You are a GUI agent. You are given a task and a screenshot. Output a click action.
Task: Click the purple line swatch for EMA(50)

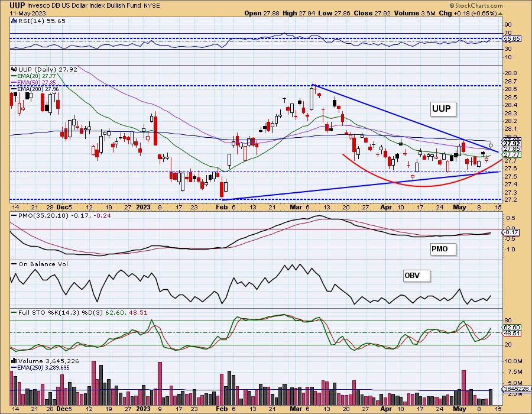pos(14,82)
